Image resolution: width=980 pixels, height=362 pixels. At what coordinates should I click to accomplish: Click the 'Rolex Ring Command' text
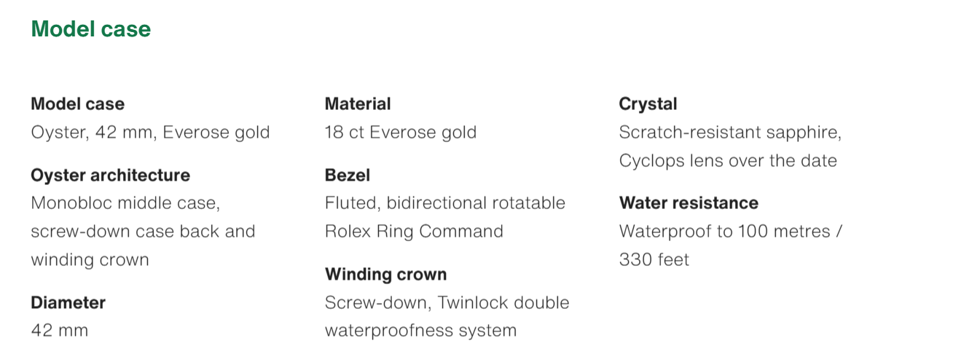point(414,231)
